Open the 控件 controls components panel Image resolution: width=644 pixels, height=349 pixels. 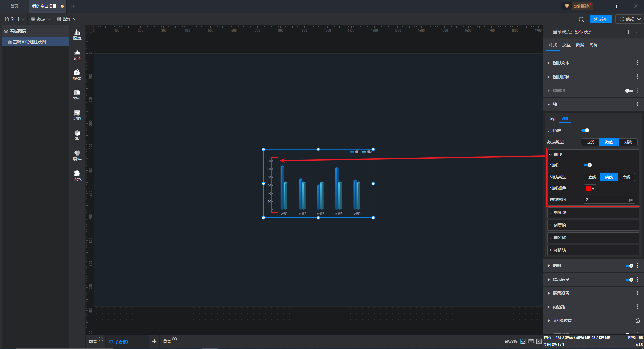click(77, 95)
